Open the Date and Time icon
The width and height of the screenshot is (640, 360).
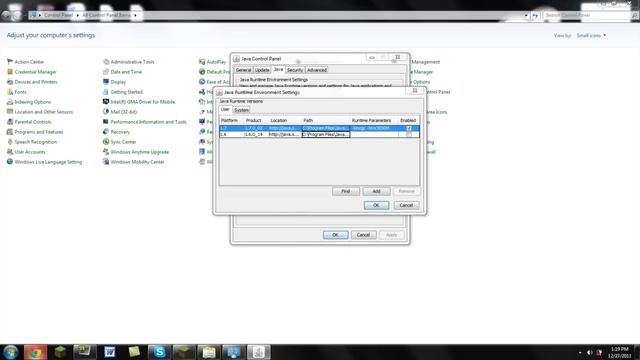tap(106, 72)
